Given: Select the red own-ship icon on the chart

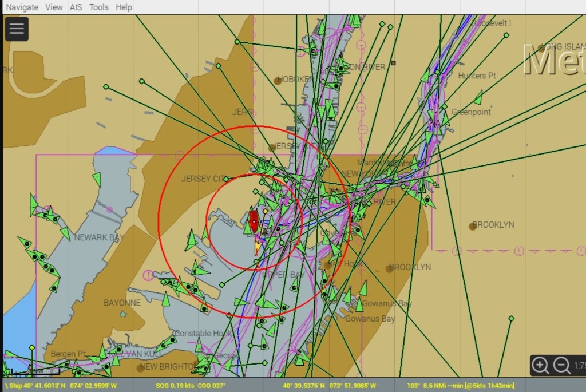Looking at the screenshot, I should [254, 221].
